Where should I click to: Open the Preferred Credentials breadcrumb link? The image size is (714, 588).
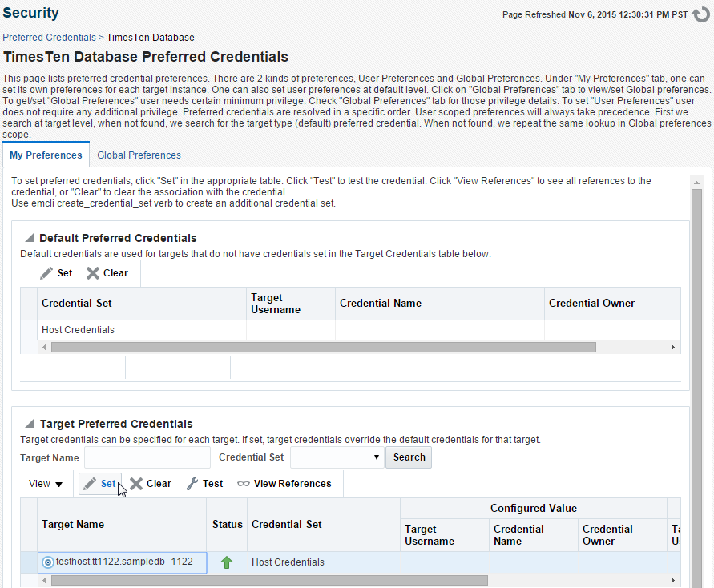[49, 38]
